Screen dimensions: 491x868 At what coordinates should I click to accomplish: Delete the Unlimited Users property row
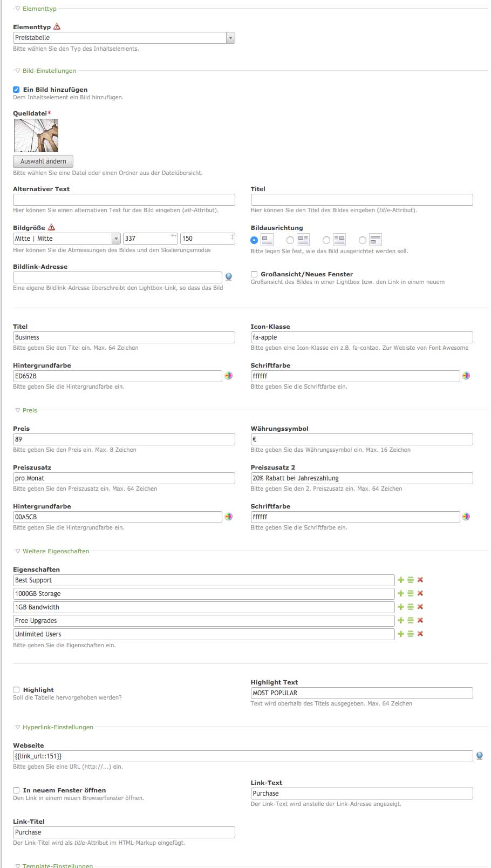tap(420, 634)
